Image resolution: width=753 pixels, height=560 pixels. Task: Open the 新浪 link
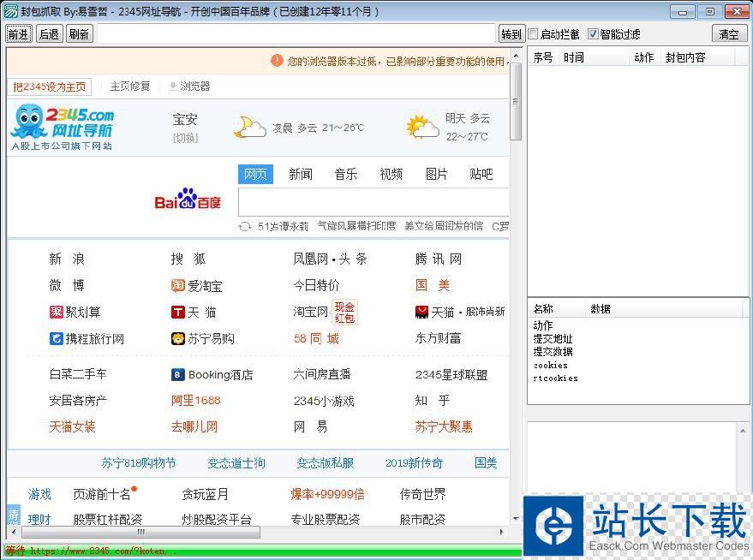pyautogui.click(x=67, y=259)
